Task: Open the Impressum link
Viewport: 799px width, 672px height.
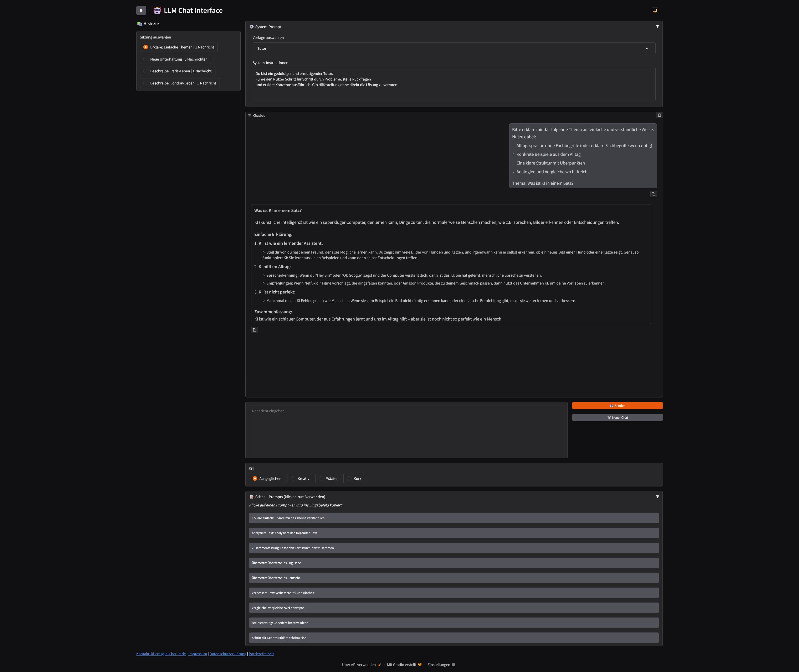Action: [198, 654]
